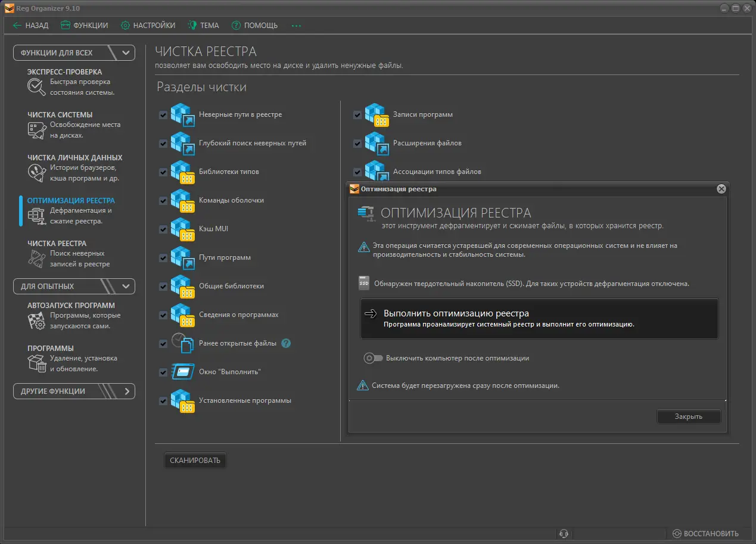The height and width of the screenshot is (544, 756).
Task: Click the 'Команды оболочки' cube icon
Action: tap(183, 201)
